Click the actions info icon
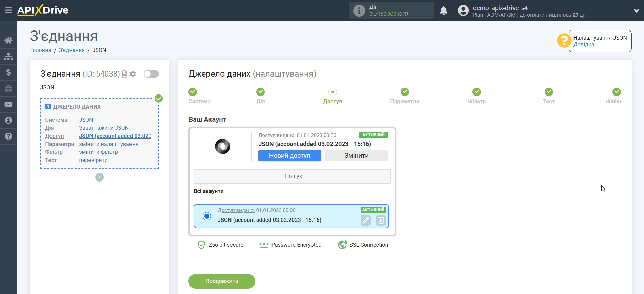This screenshot has width=644, height=294. pos(359,10)
